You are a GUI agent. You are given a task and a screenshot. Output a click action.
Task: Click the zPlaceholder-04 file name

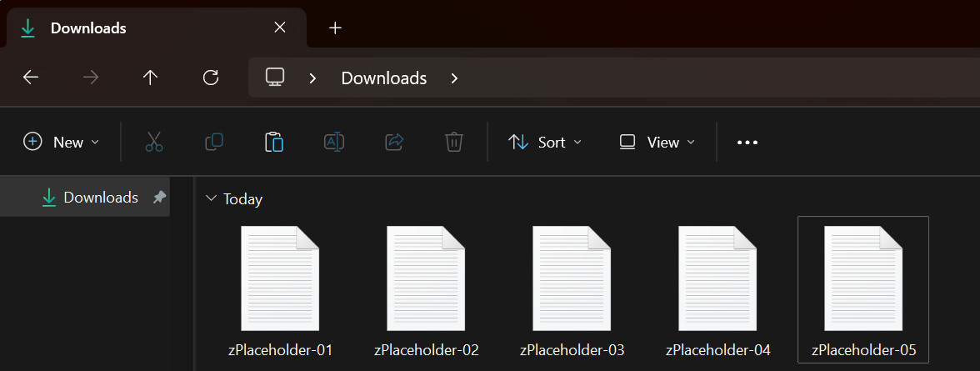click(718, 349)
